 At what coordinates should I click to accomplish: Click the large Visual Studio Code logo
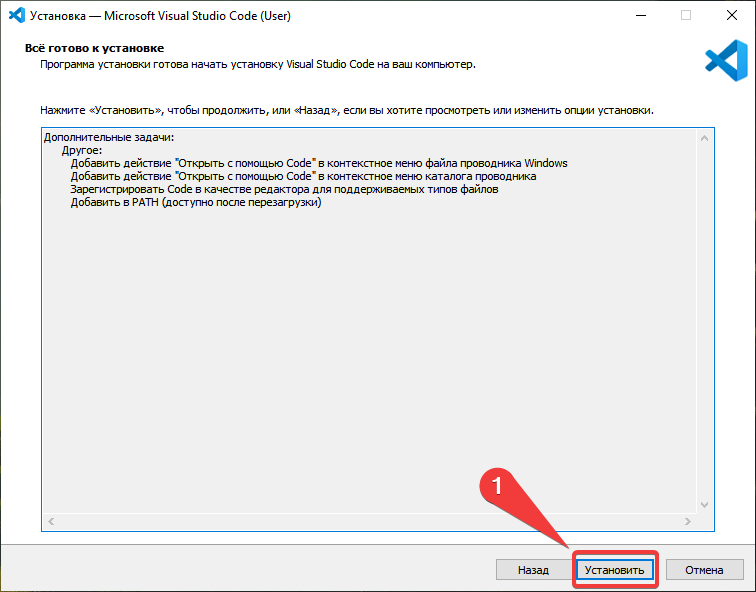click(x=726, y=60)
